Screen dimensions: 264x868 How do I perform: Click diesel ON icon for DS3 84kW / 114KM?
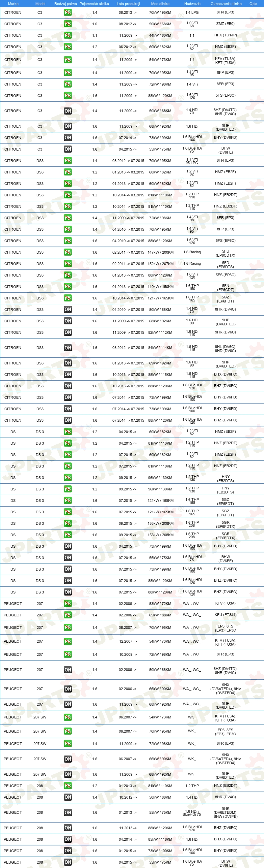click(x=68, y=348)
